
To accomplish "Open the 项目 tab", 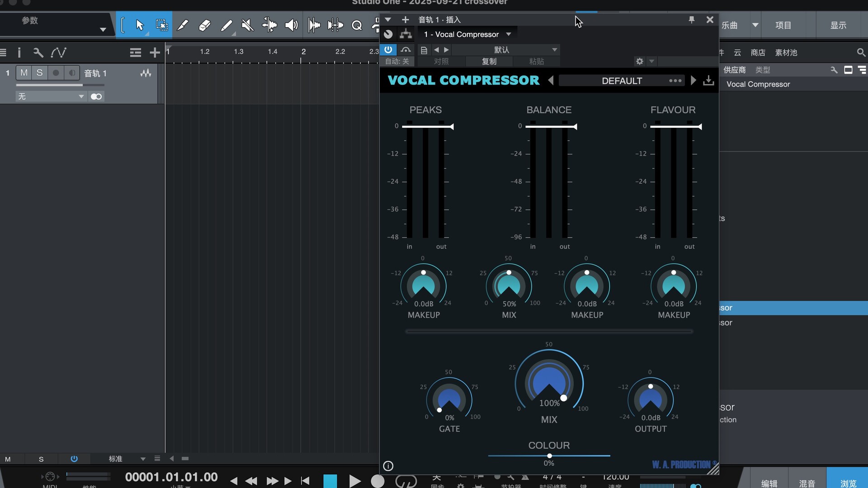I will pos(783,25).
